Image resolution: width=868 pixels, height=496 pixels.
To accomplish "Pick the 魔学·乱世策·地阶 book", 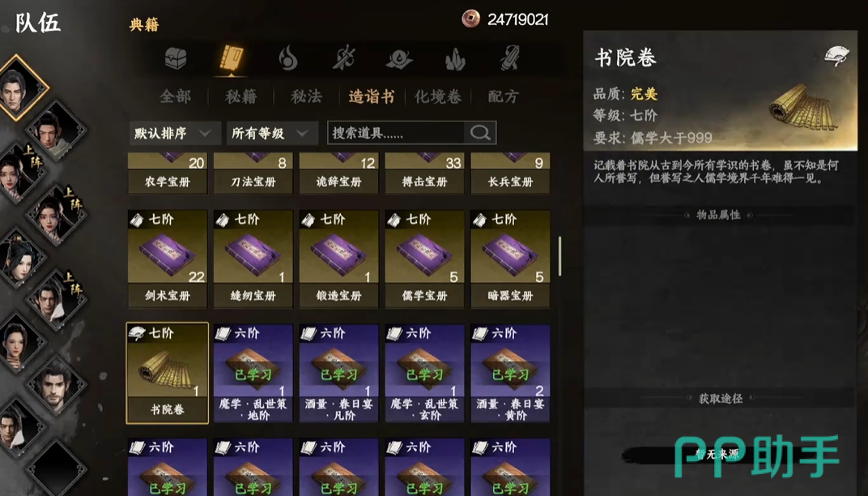I will [x=253, y=374].
